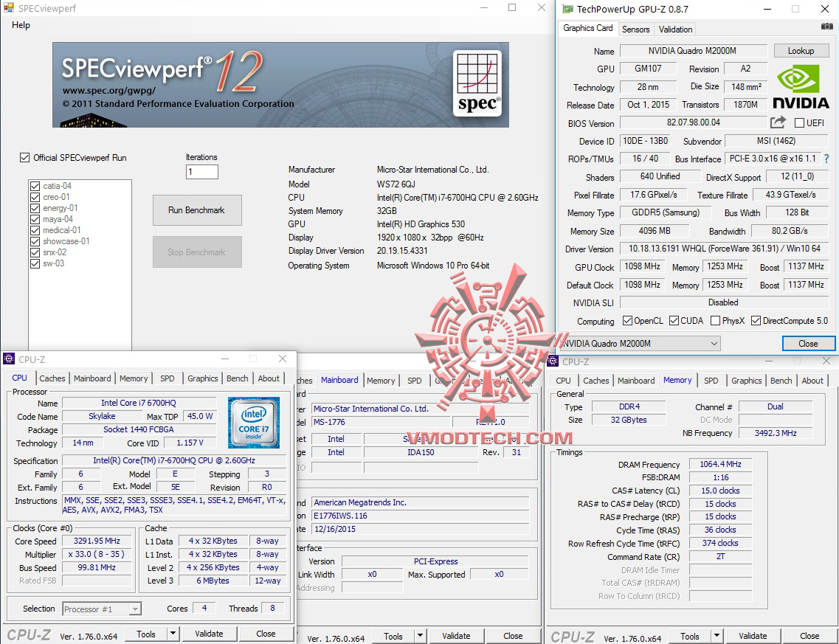This screenshot has height=644, width=839.
Task: Click Validate in the left CPU-Z window
Action: [209, 634]
